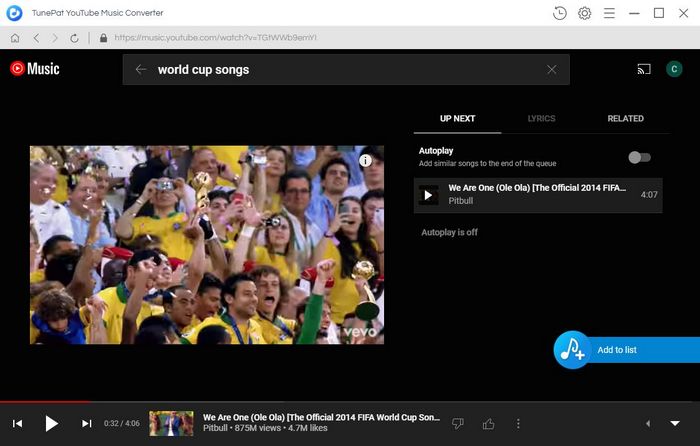
Task: Collapse the player page down arrow
Action: (x=675, y=423)
